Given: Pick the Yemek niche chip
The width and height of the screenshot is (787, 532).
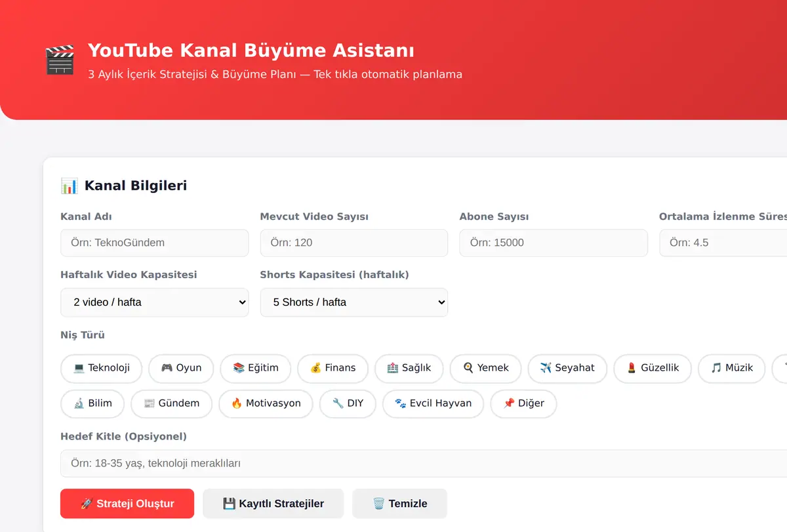Looking at the screenshot, I should click(x=485, y=368).
